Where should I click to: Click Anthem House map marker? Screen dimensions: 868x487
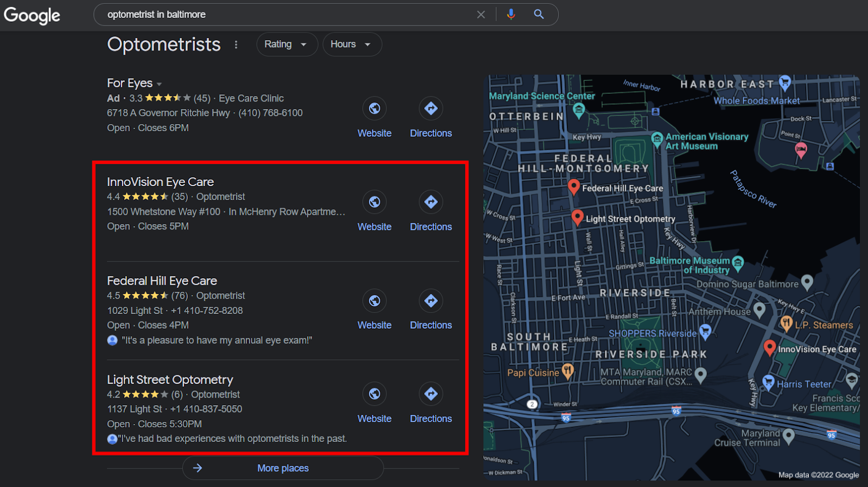tap(759, 310)
